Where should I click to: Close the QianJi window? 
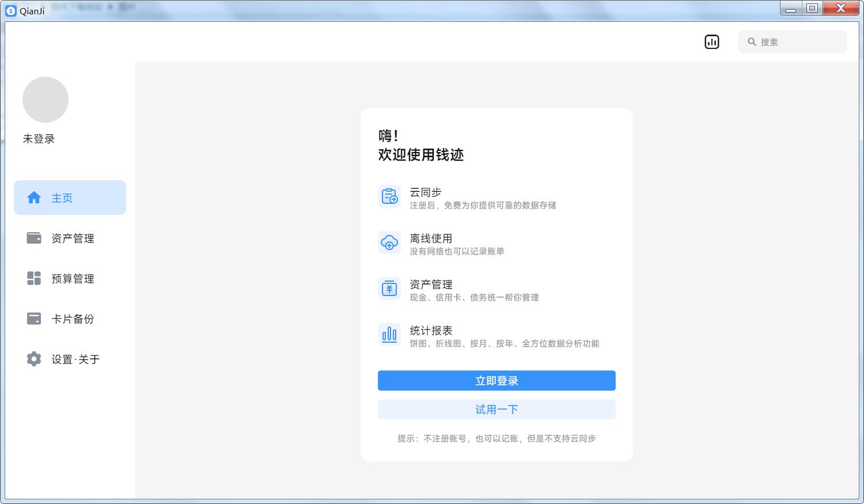[x=841, y=8]
